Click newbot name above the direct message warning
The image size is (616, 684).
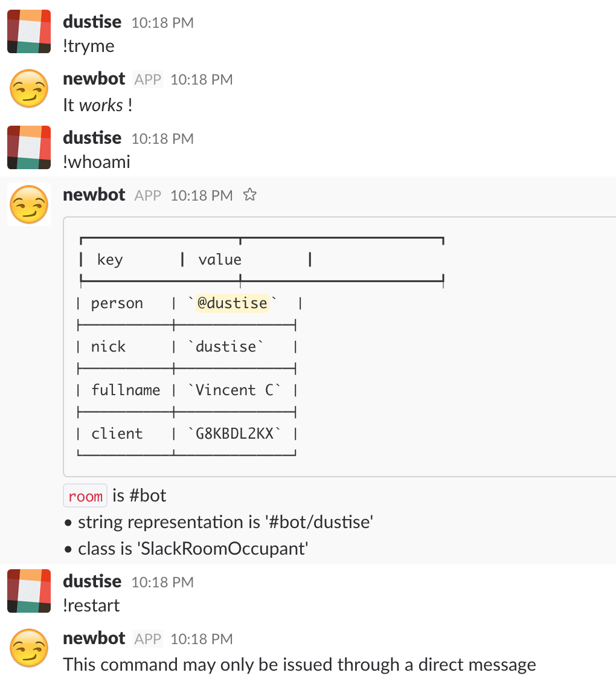(x=94, y=639)
